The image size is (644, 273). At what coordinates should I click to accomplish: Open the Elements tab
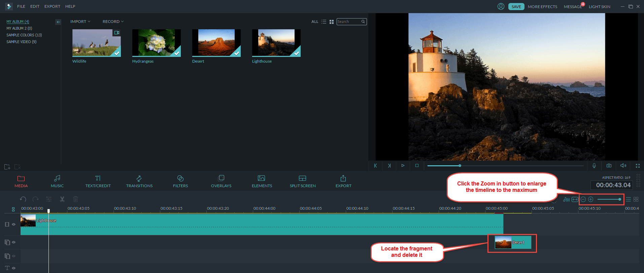262,181
